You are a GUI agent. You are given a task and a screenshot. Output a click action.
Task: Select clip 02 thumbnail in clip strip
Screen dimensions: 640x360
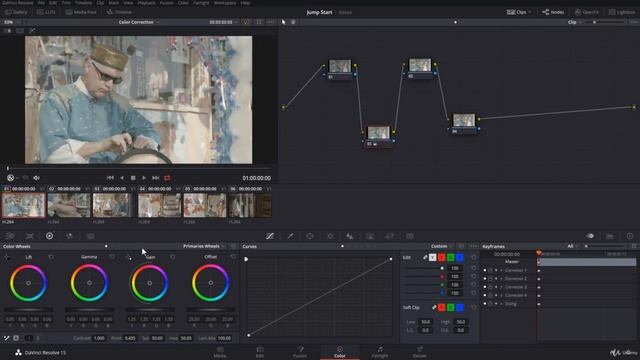click(x=69, y=205)
